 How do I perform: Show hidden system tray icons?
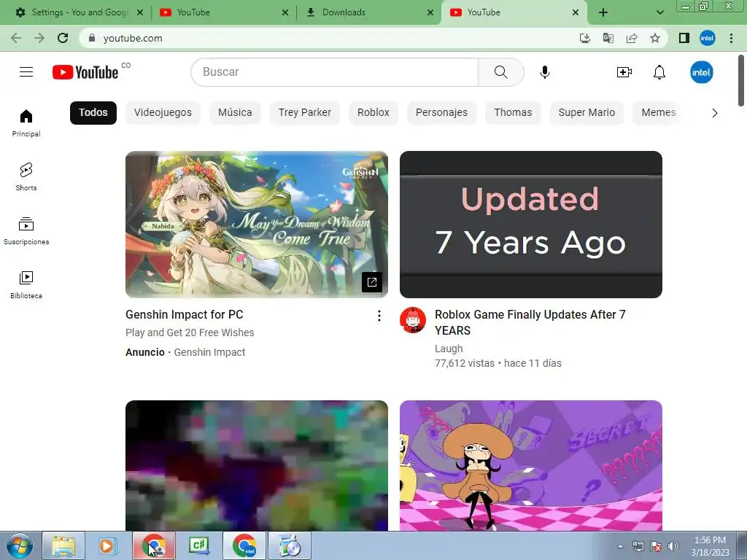(x=620, y=546)
